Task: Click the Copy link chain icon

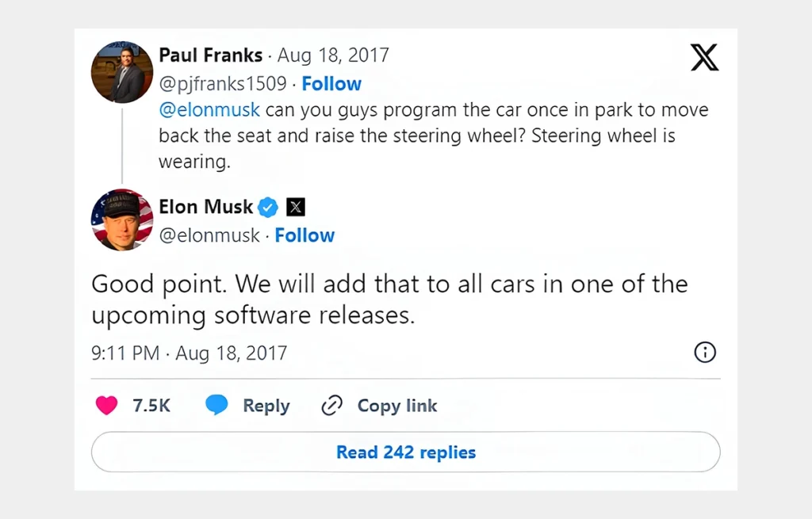Action: point(331,405)
